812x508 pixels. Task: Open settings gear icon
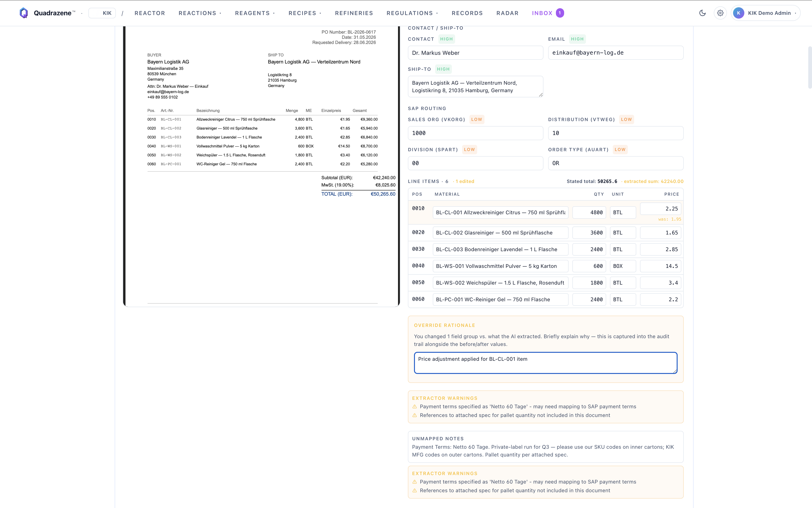pos(720,13)
